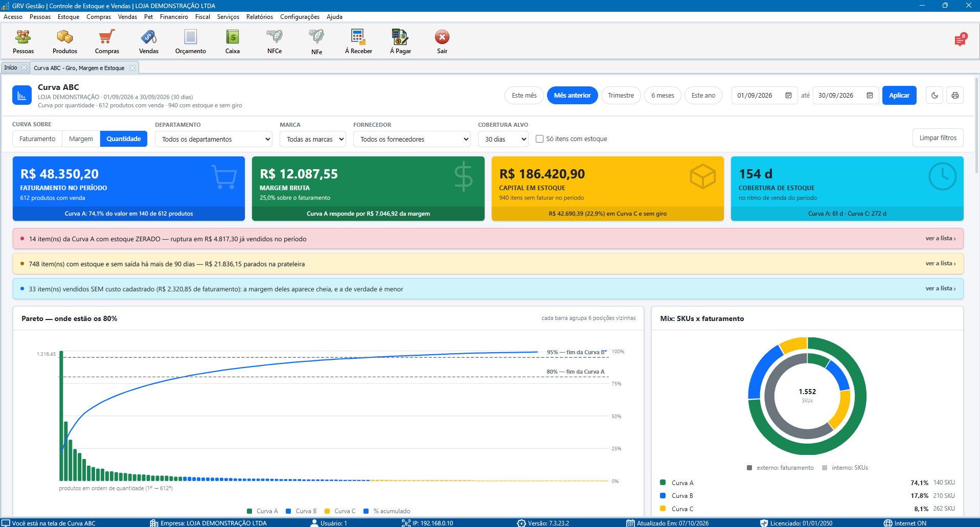Viewport: 980px width, 527px height.
Task: Select Quantidade curve basis
Action: (124, 139)
